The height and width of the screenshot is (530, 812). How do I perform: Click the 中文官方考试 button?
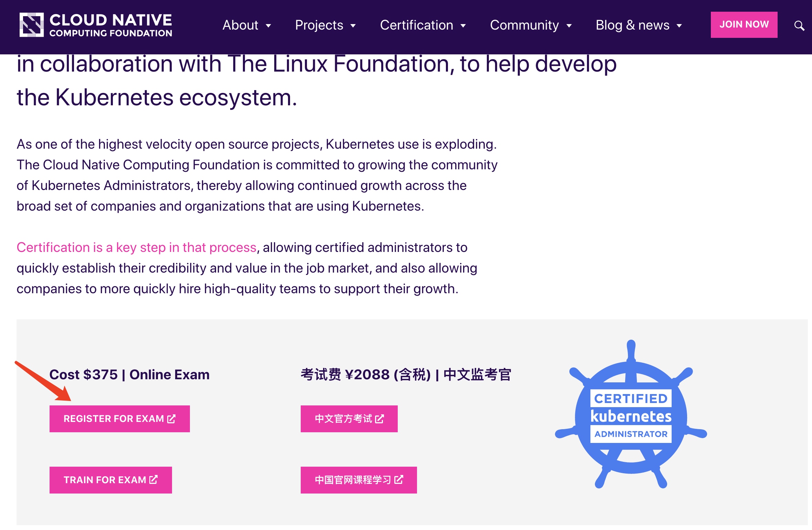(349, 419)
